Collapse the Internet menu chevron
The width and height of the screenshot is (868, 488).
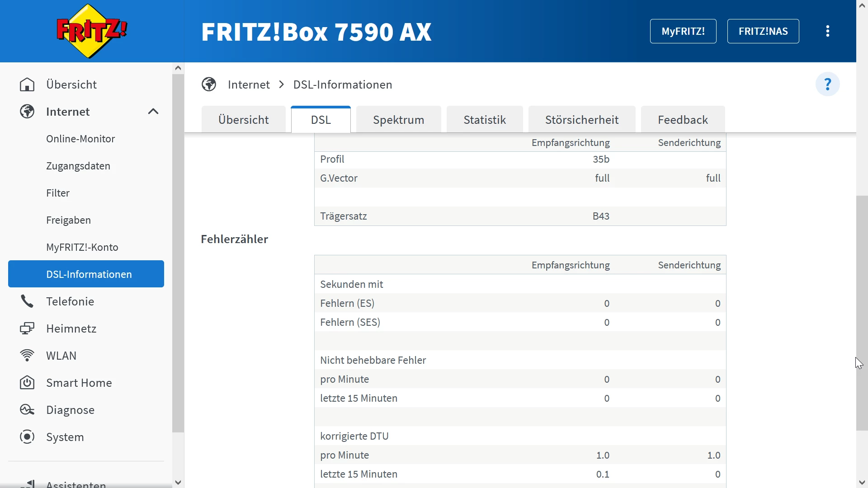tap(153, 112)
